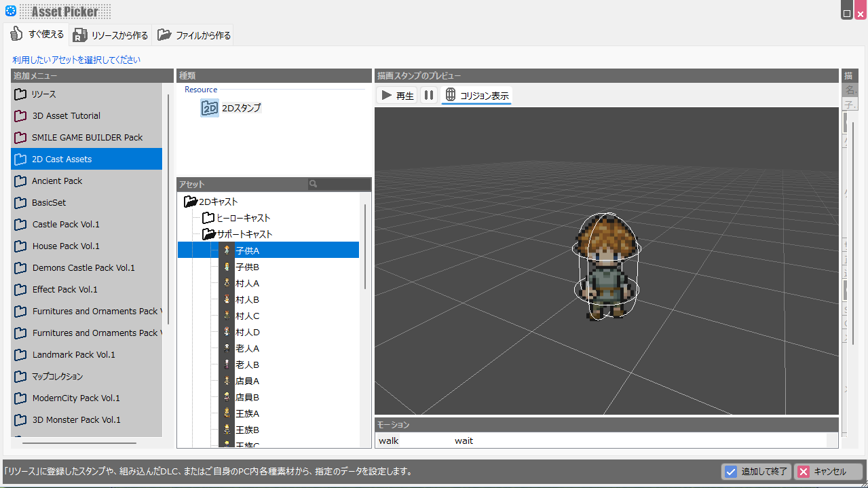Select the SMILE GAME BUILDER Pack folder

point(87,138)
